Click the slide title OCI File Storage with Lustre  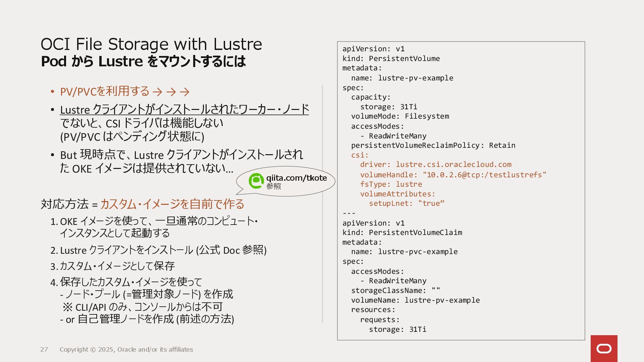(x=151, y=44)
